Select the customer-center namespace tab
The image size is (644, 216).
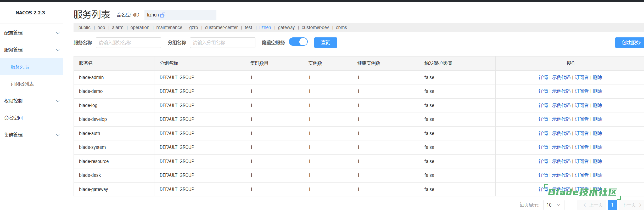[221, 27]
